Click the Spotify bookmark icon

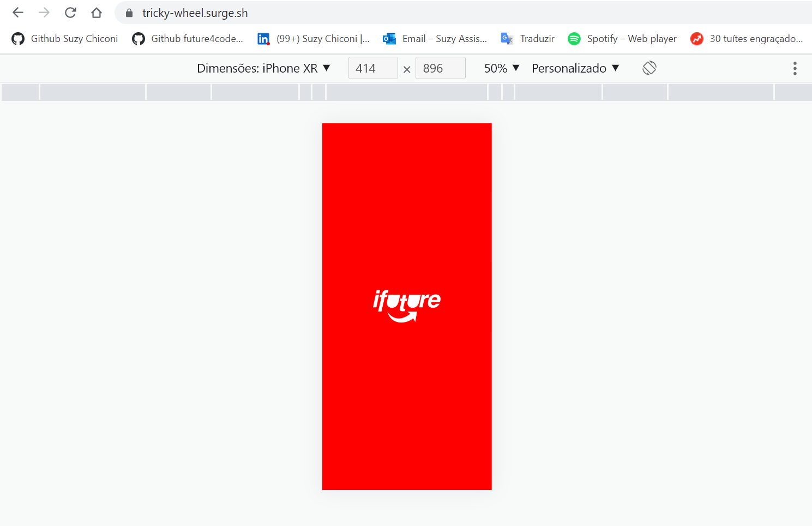pyautogui.click(x=574, y=39)
